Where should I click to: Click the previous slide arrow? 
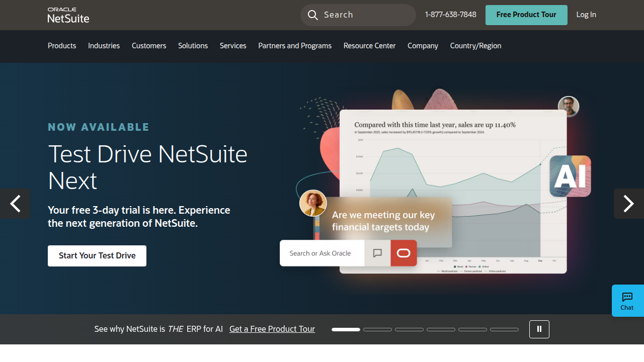pos(15,204)
